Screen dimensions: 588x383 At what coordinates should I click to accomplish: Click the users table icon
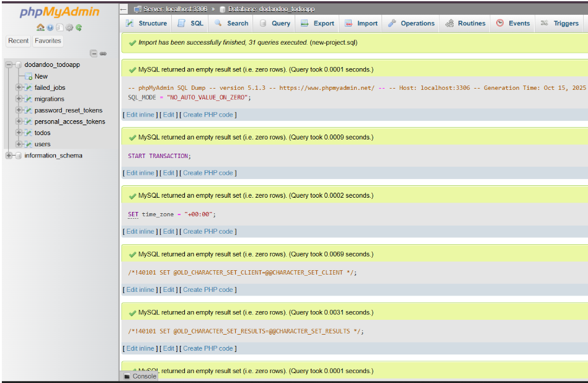(28, 144)
